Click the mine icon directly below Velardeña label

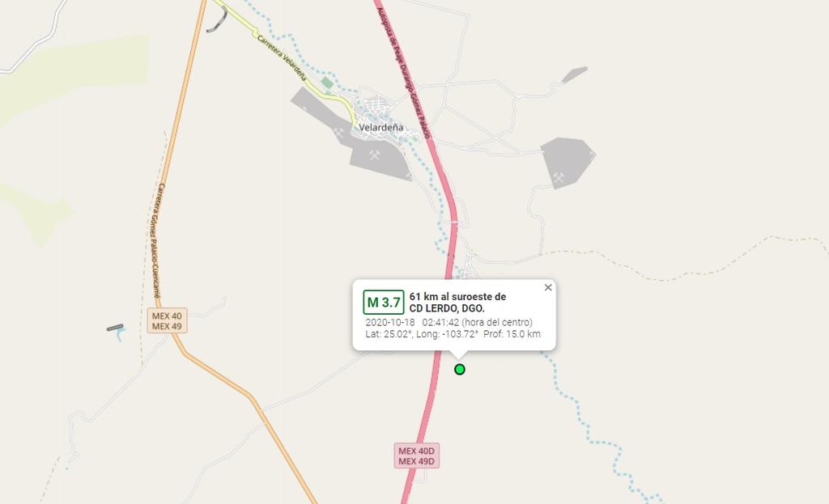click(374, 155)
